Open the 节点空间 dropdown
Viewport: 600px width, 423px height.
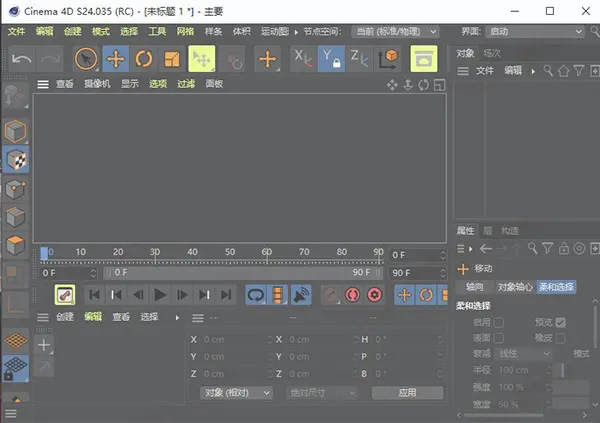[393, 31]
